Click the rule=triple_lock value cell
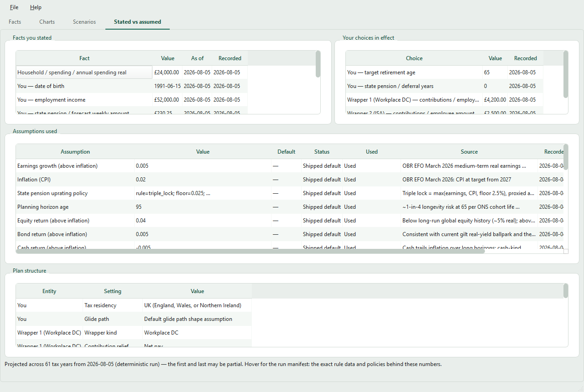The image size is (584, 392). (203, 193)
